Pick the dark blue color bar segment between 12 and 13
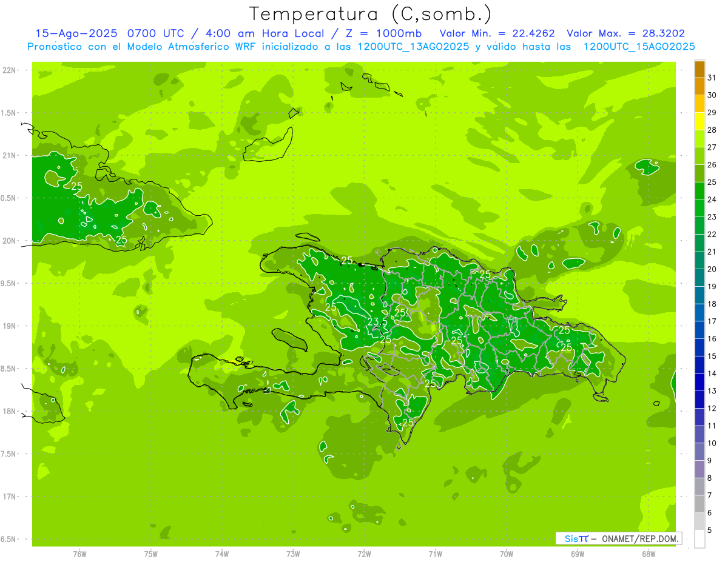Viewport: 728px width, 562px height. pyautogui.click(x=699, y=400)
